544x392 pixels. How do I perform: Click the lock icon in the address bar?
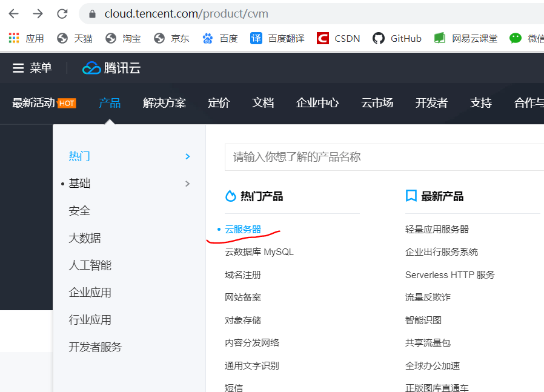tap(92, 14)
